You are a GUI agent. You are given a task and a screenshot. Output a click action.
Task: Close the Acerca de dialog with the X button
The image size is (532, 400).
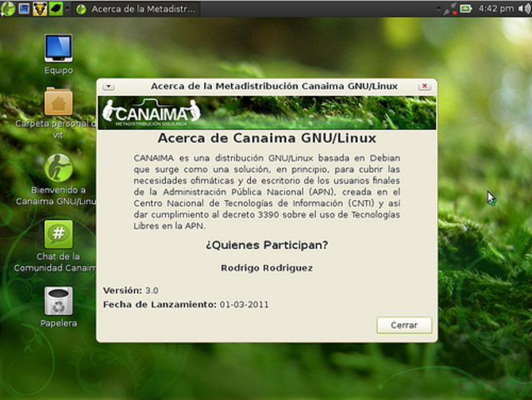pyautogui.click(x=424, y=86)
